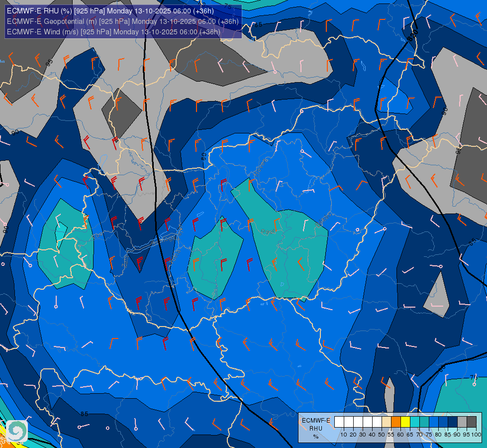Image resolution: width=487 pixels, height=448 pixels.
Task: Click the % unit label in the legend
Action: 316,437
